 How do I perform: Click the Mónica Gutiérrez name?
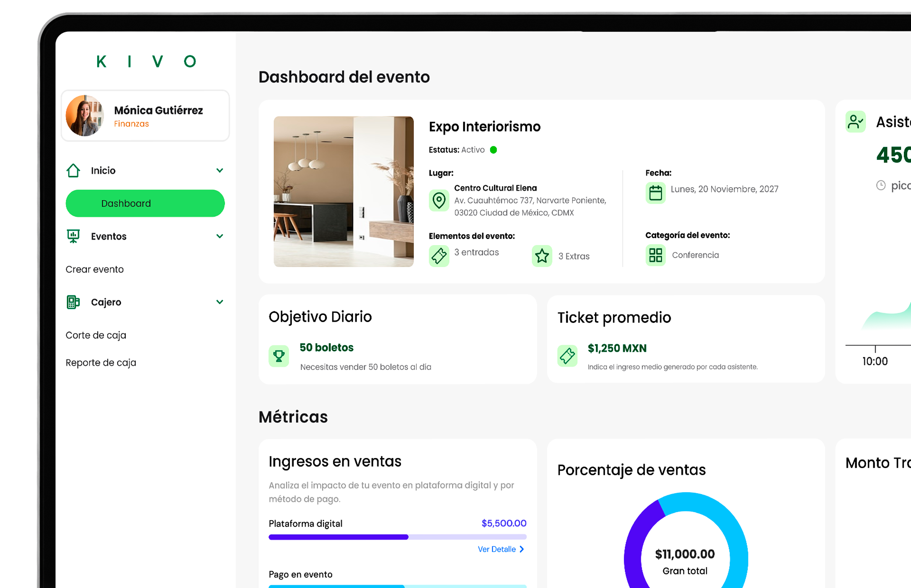(158, 110)
